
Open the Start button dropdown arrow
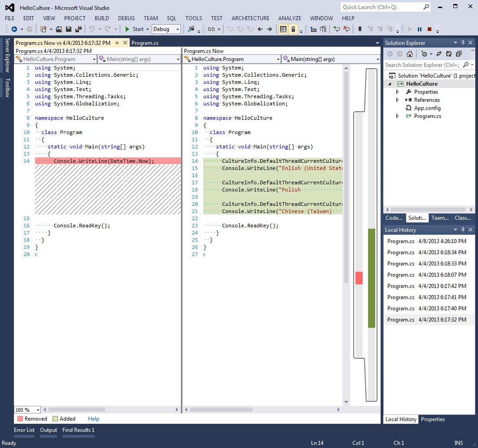pos(148,29)
